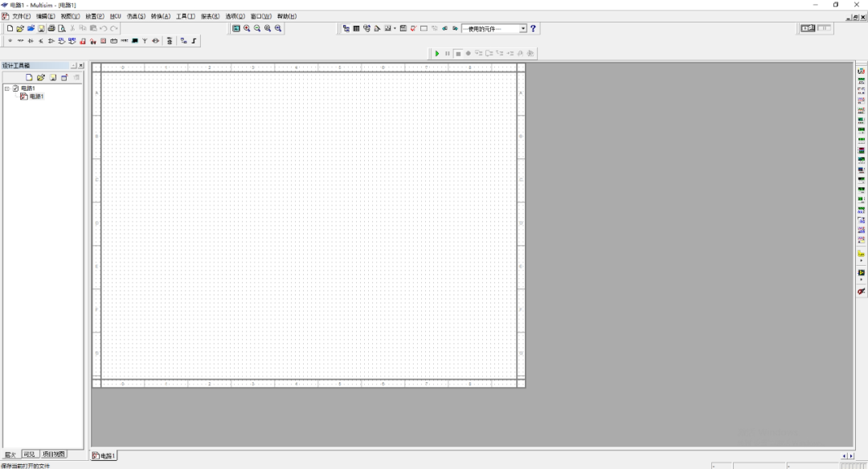
Task: Toggle the design toolbox hierarchy icon
Action: point(346,28)
